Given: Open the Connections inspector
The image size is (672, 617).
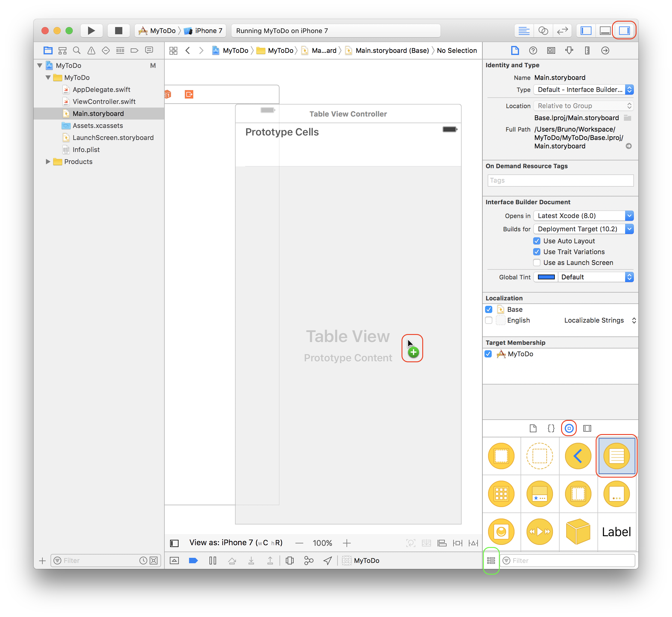Looking at the screenshot, I should (605, 50).
